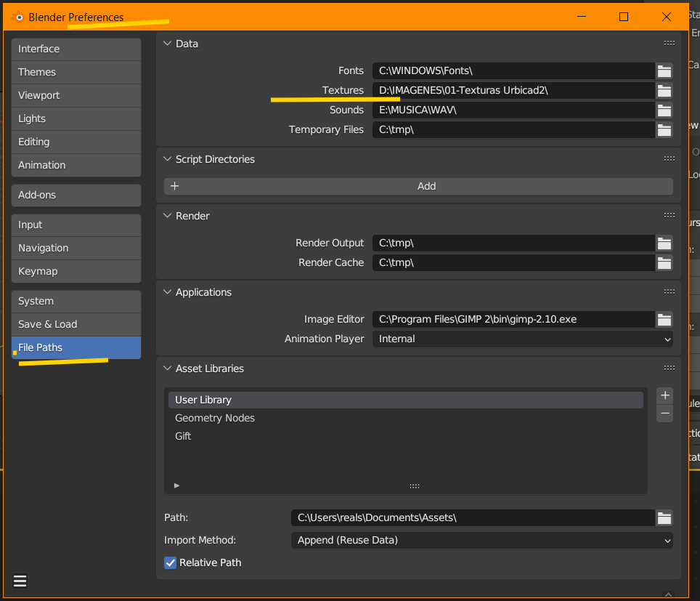Toggle the Relative Path checkbox
700x601 pixels.
point(171,562)
